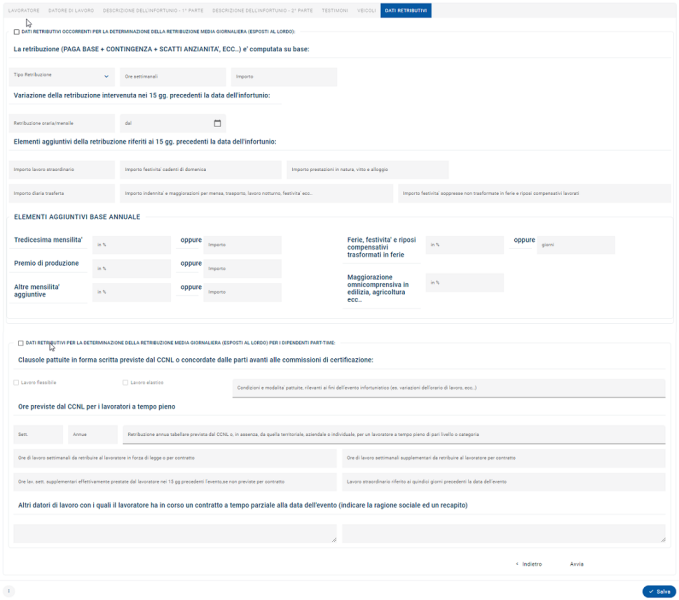Click the Maggiorazione omnicomprensiva percentage field
This screenshot has width=679, height=600.
pyautogui.click(x=465, y=283)
